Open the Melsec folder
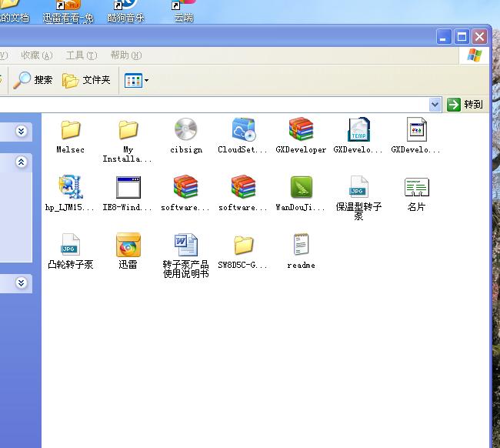The image size is (500, 448). point(70,130)
